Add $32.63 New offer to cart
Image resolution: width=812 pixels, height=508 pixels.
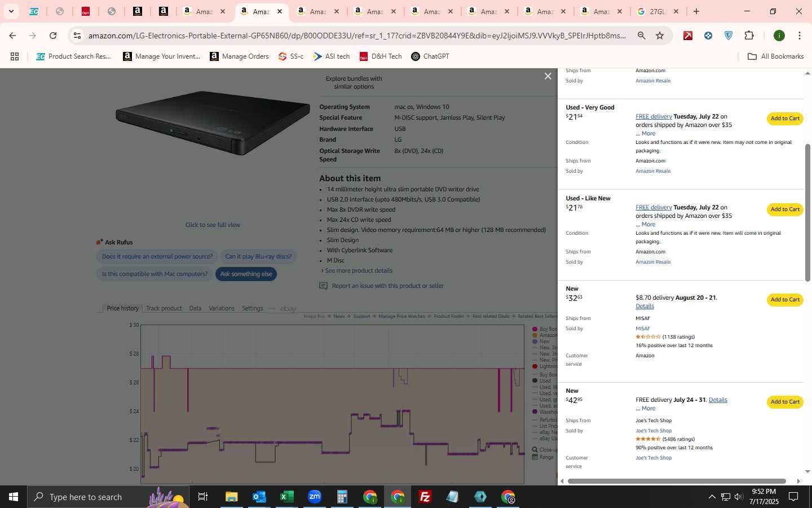click(x=785, y=300)
